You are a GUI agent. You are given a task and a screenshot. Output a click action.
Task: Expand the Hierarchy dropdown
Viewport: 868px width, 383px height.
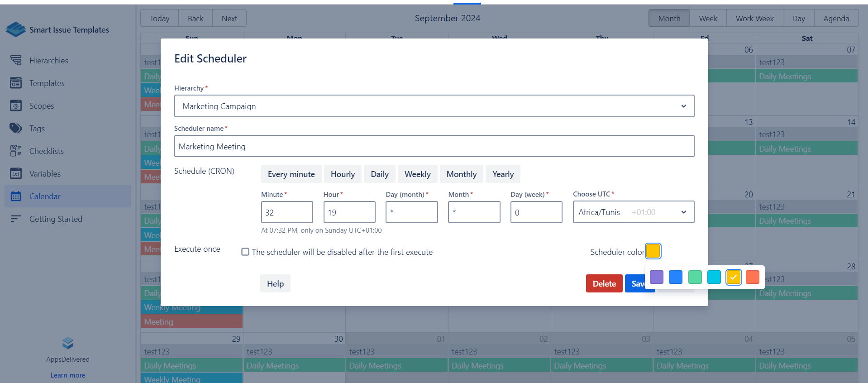pyautogui.click(x=434, y=106)
